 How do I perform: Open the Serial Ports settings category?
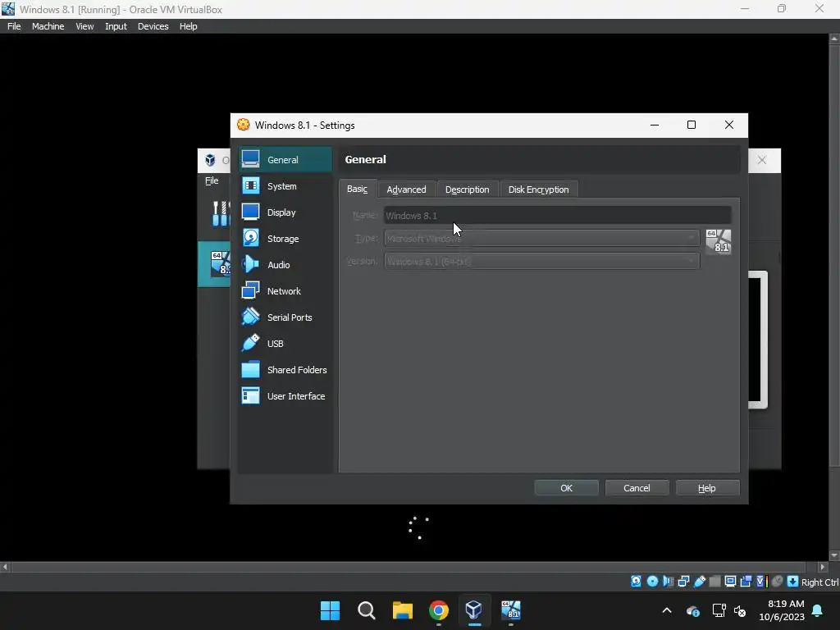(x=285, y=317)
